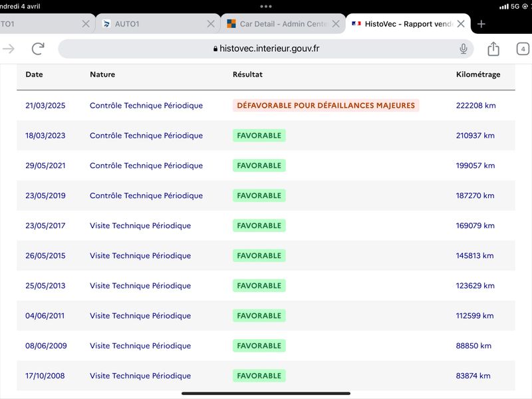Select the date 21/03/2025
532x399 pixels.
pos(45,106)
